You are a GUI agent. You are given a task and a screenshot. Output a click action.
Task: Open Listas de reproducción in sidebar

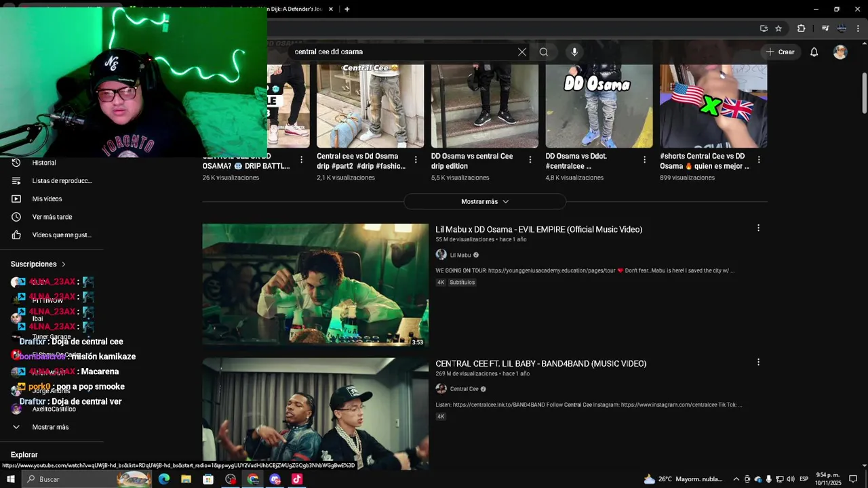coord(52,181)
